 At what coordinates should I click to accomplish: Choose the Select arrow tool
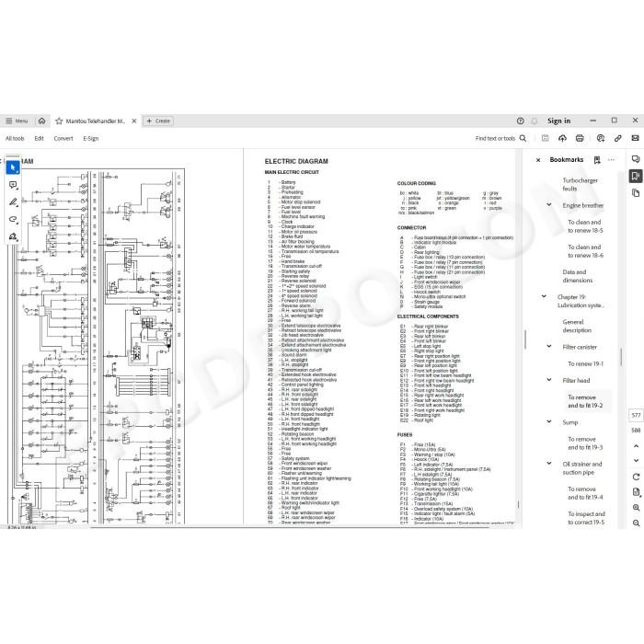coord(13,167)
